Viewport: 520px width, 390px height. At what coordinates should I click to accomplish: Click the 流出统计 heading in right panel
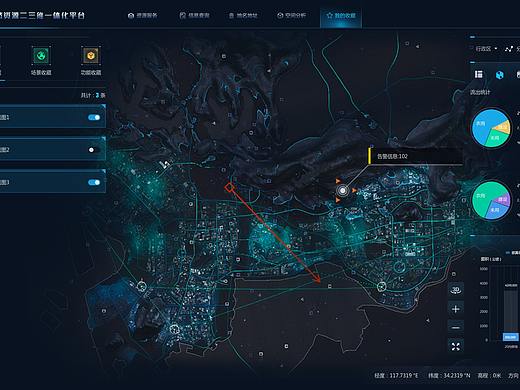(x=480, y=92)
